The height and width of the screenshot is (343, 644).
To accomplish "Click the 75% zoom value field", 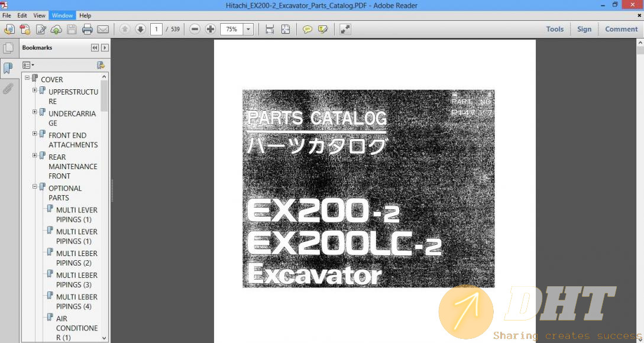I will [232, 29].
